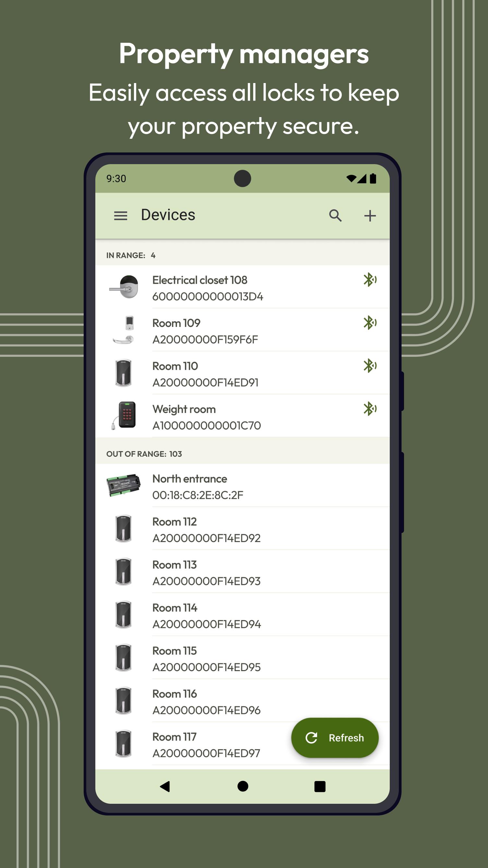Tap Bluetooth icon for Electrical closet 108
Viewport: 488px width, 868px height.
pos(370,280)
